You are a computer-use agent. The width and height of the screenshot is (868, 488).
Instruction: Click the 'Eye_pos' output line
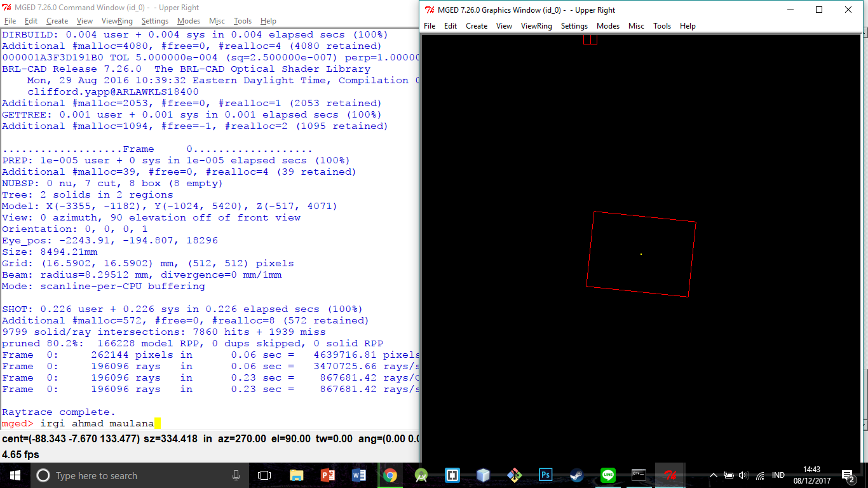[110, 240]
